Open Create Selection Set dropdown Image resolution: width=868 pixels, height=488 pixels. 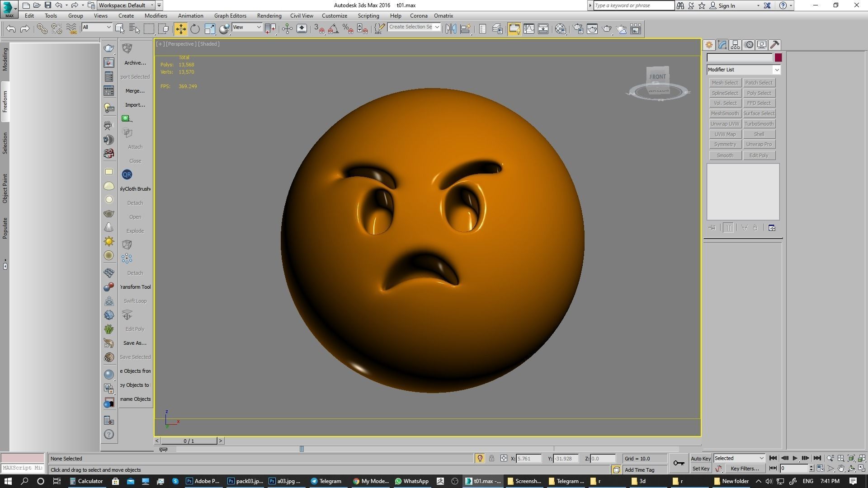(414, 27)
